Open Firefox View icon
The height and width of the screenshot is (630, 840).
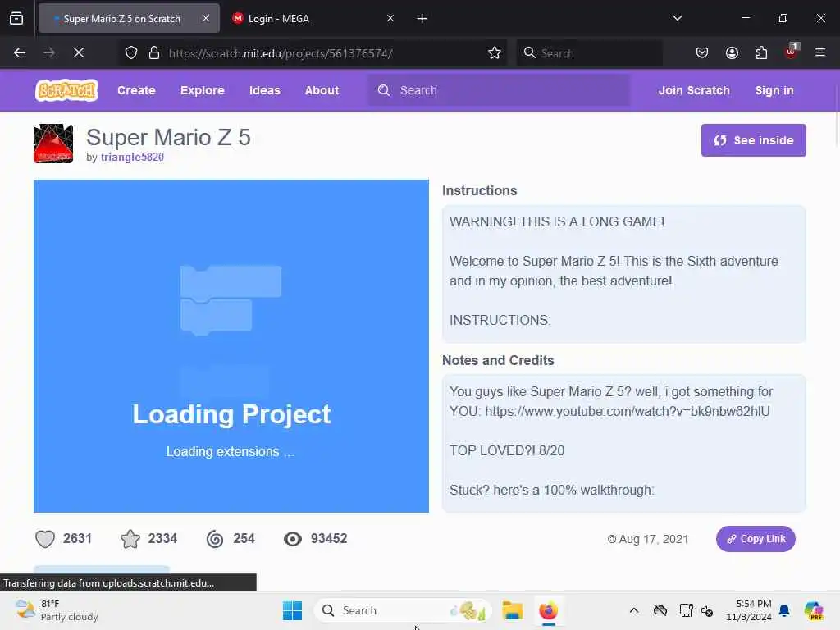16,18
